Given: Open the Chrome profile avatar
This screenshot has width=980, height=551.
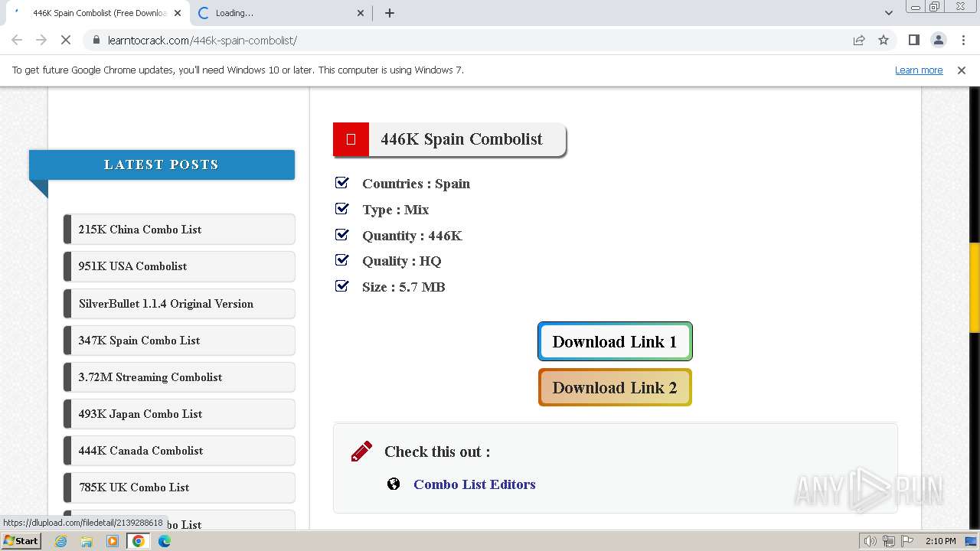Looking at the screenshot, I should (938, 40).
